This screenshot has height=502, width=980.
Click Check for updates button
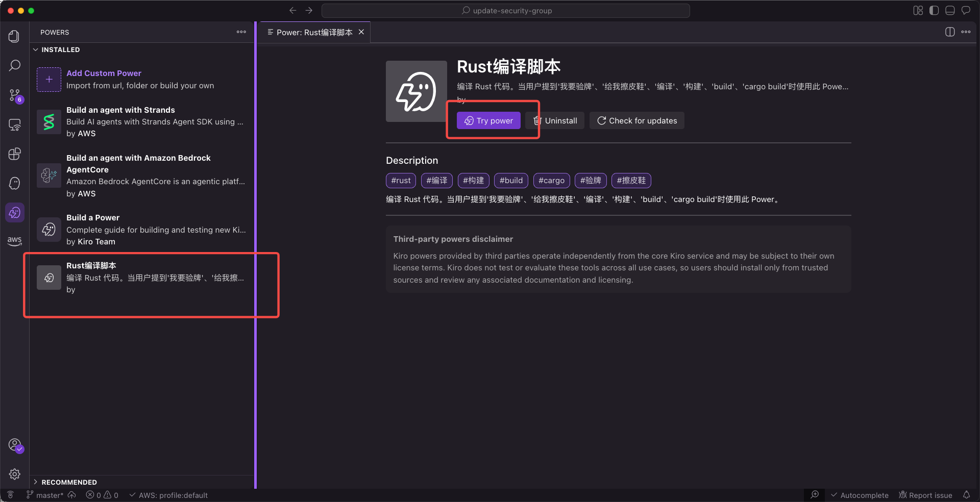click(637, 121)
